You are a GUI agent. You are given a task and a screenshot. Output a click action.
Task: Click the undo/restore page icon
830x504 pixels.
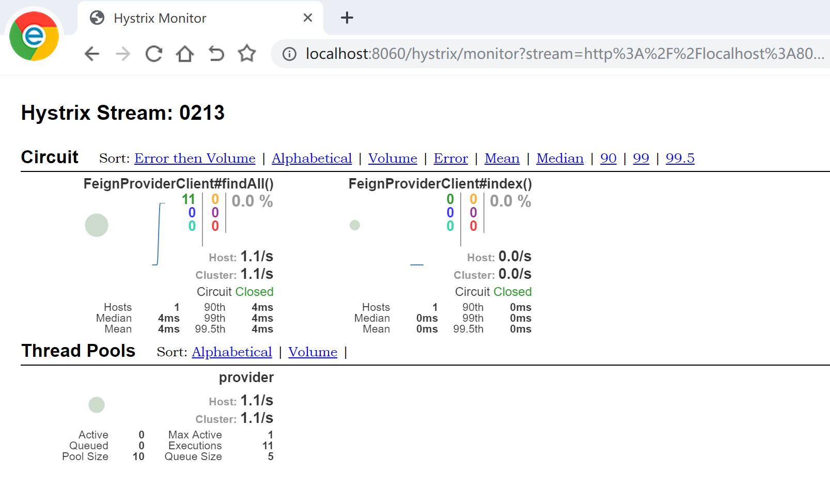[216, 54]
